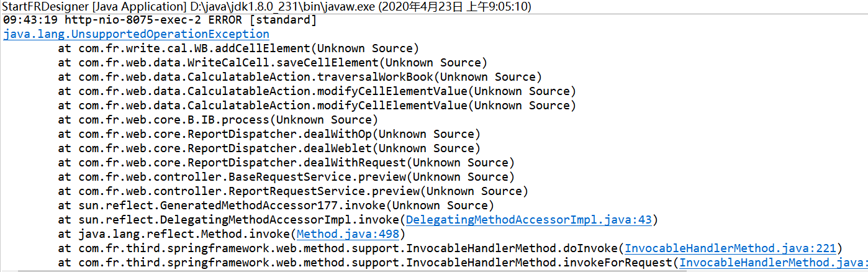Select the WriteCalCell.saveCellElement stack line

[273, 63]
